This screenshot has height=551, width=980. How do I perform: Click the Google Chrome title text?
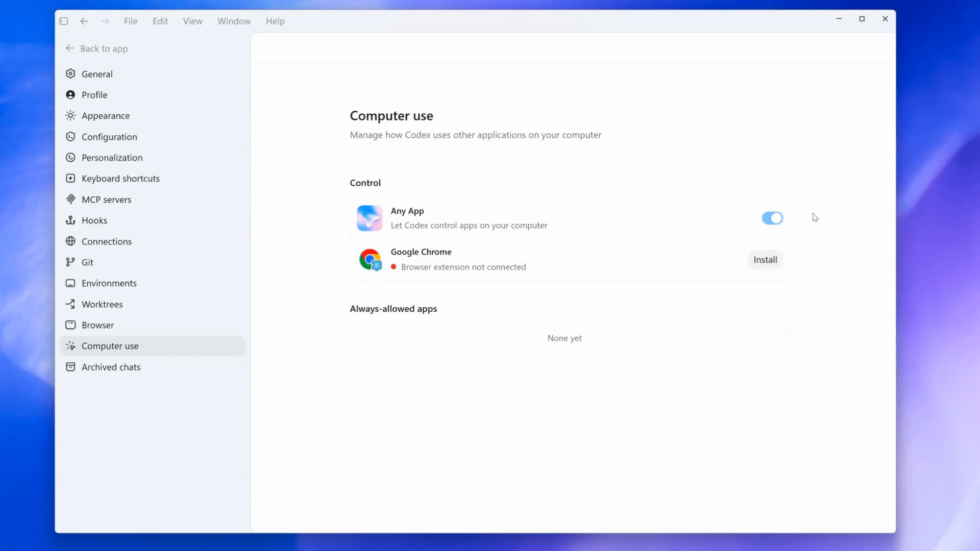tap(421, 252)
